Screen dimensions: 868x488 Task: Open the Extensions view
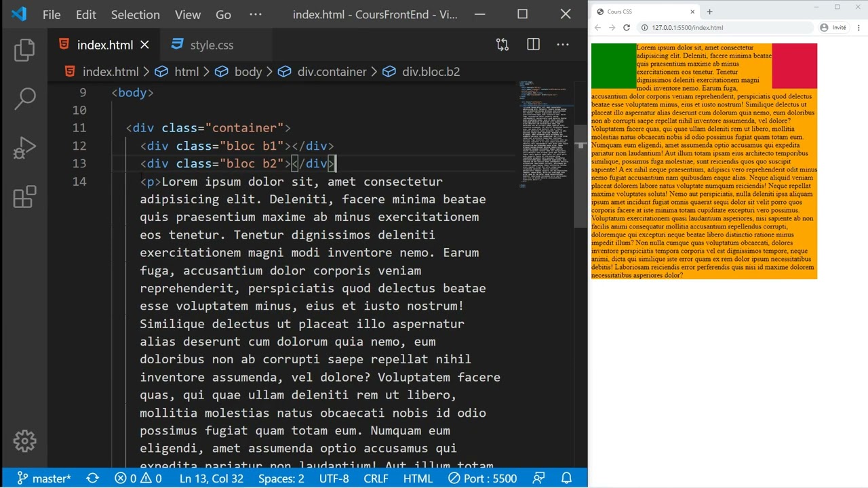tap(24, 197)
